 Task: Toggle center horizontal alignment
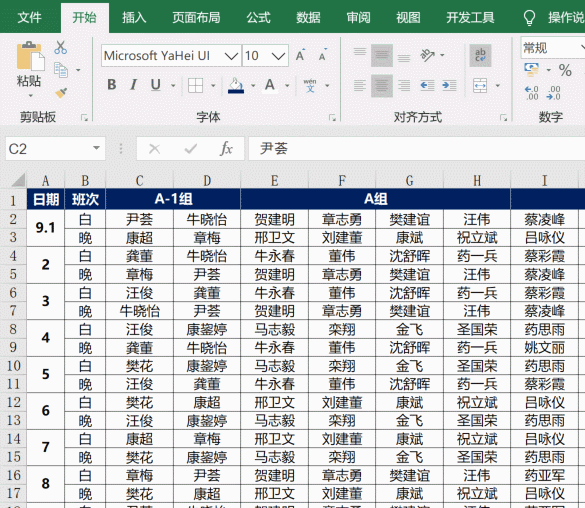point(382,85)
